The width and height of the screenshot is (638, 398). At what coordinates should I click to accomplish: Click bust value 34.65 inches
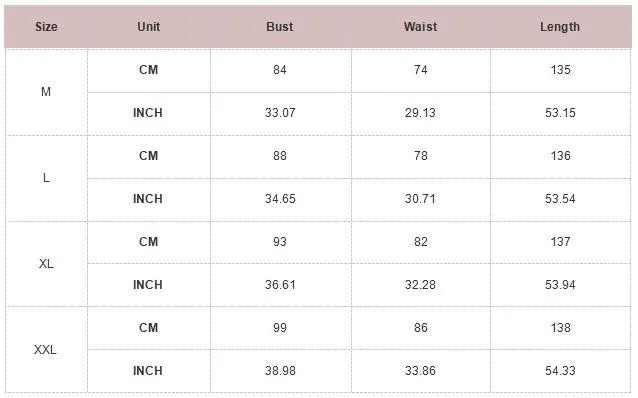click(x=280, y=199)
